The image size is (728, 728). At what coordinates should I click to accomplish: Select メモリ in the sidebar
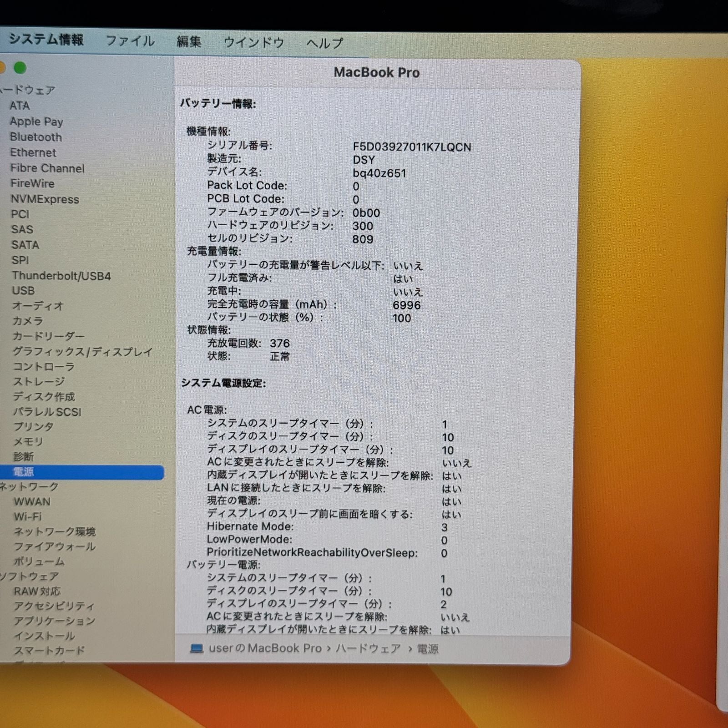pos(29,441)
